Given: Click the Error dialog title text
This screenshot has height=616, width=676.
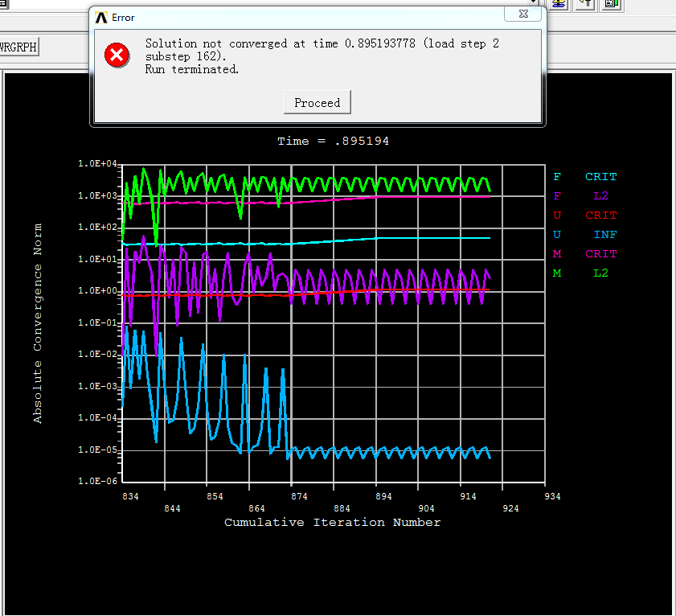Looking at the screenshot, I should (123, 17).
